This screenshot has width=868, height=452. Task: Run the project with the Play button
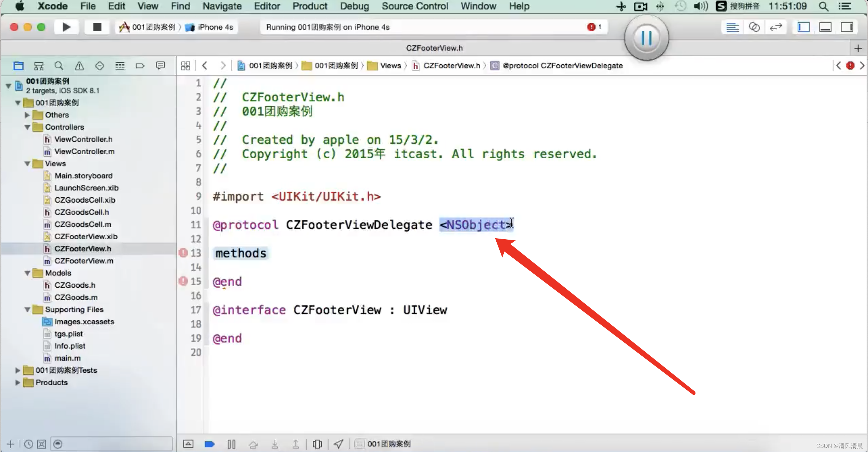click(66, 27)
